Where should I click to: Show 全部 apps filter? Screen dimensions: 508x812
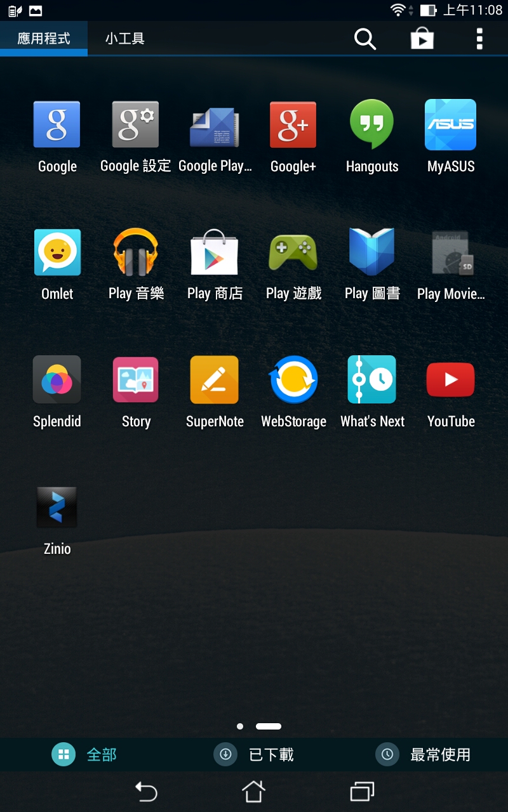coord(84,754)
